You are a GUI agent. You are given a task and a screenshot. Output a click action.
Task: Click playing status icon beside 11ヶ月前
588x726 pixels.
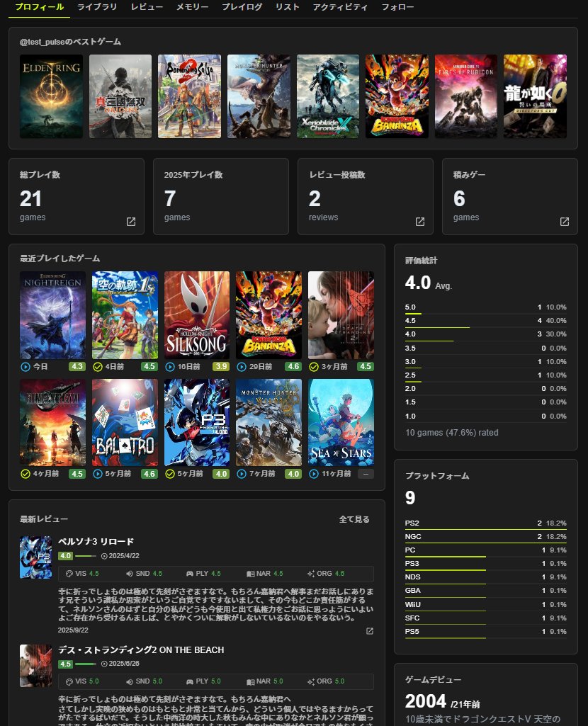pos(313,474)
